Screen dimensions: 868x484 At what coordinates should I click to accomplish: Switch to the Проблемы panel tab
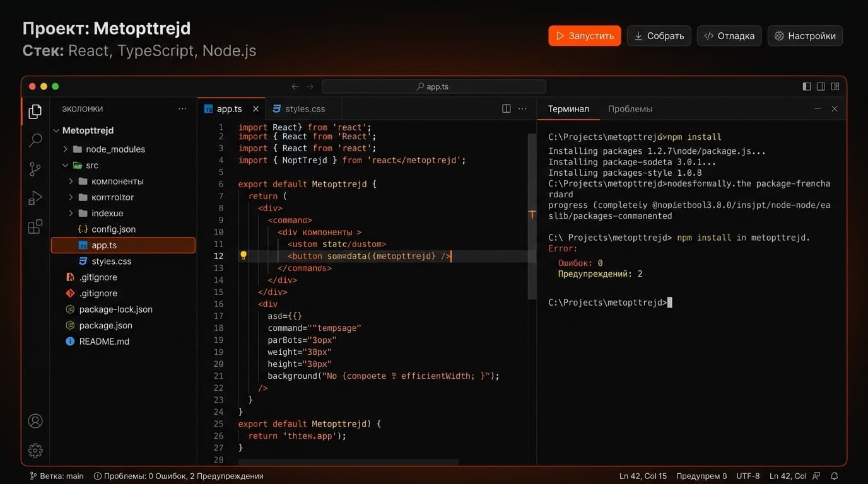pyautogui.click(x=630, y=109)
